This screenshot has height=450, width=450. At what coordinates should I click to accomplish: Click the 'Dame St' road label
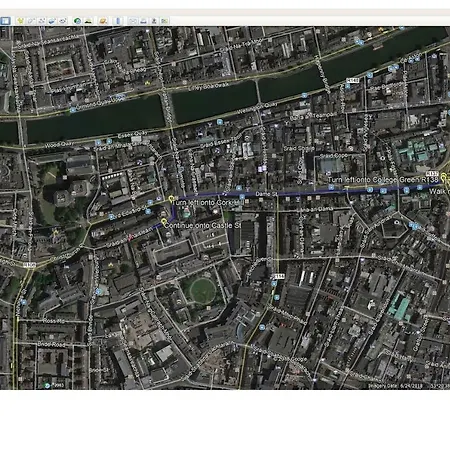[x=266, y=194]
